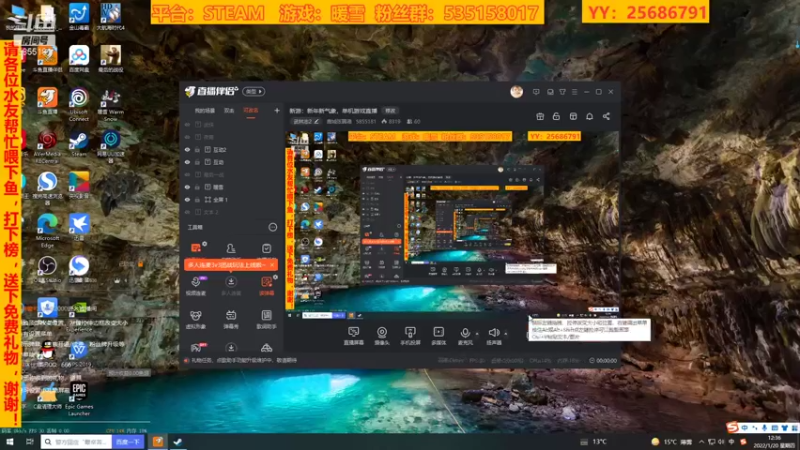Open the taskbar clock and date
Viewport: 800px width, 450px height.
click(x=774, y=442)
